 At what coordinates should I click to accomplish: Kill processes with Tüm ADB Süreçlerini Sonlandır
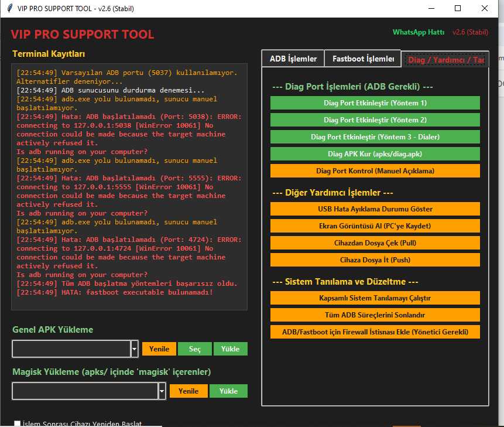point(375,315)
